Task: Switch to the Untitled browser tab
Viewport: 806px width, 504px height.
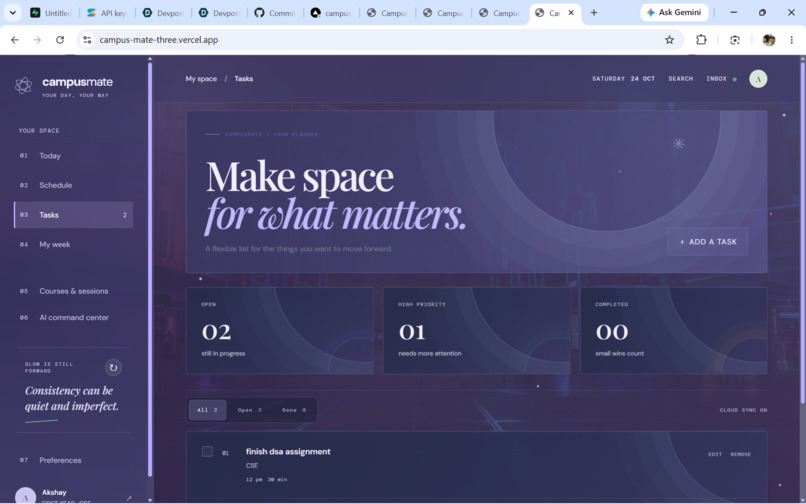Action: click(51, 13)
